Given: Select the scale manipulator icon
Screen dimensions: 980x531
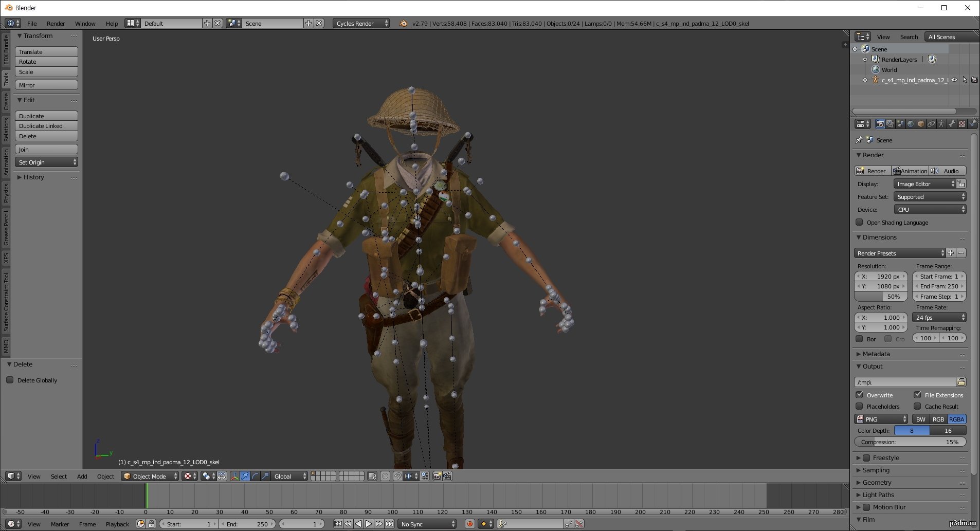Looking at the screenshot, I should tap(265, 476).
